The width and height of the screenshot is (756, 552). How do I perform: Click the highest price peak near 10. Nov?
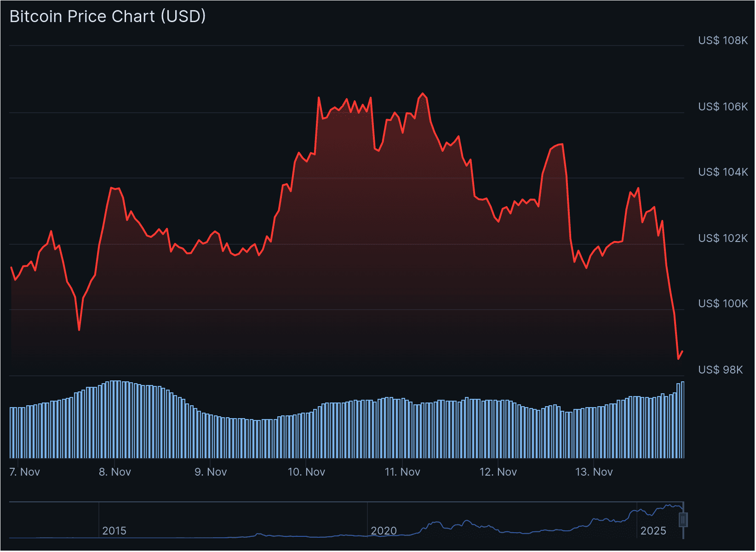click(319, 98)
